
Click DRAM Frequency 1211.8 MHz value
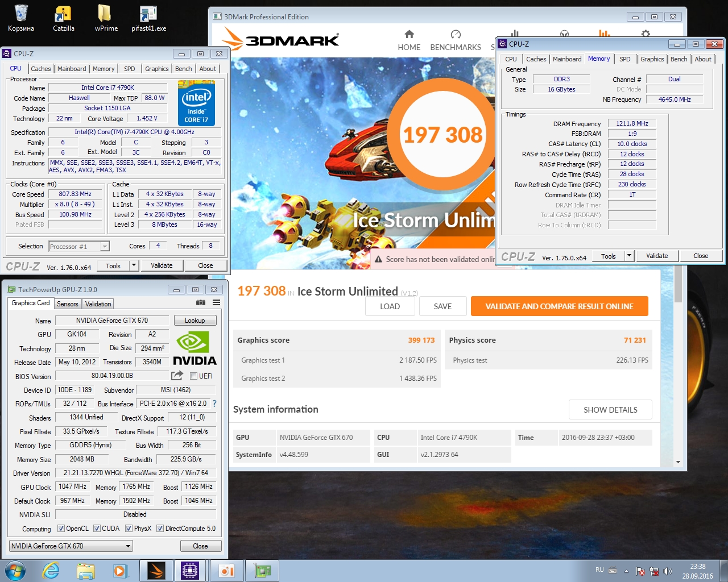[632, 123]
